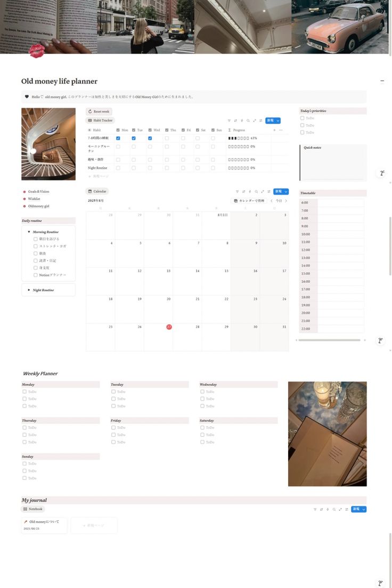
Task: Select the Notebook view tab
Action: click(x=33, y=509)
